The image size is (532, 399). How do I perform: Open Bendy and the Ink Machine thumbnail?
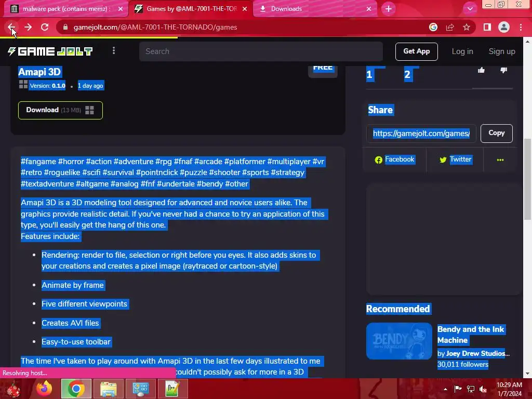pos(399,341)
